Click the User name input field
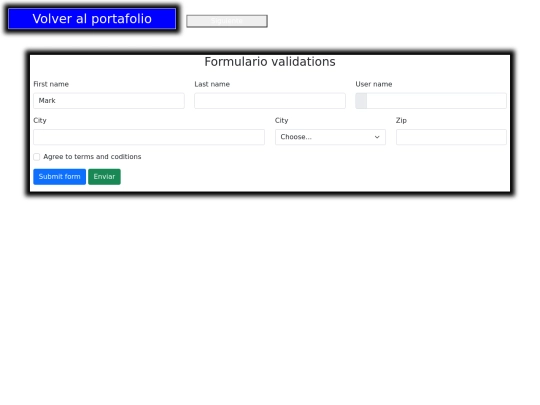Screen dimensions: 540x405 click(x=436, y=101)
